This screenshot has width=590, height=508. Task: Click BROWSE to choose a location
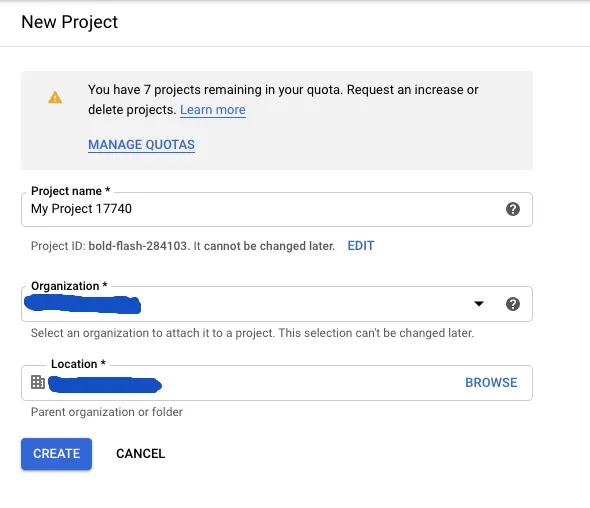(x=491, y=382)
